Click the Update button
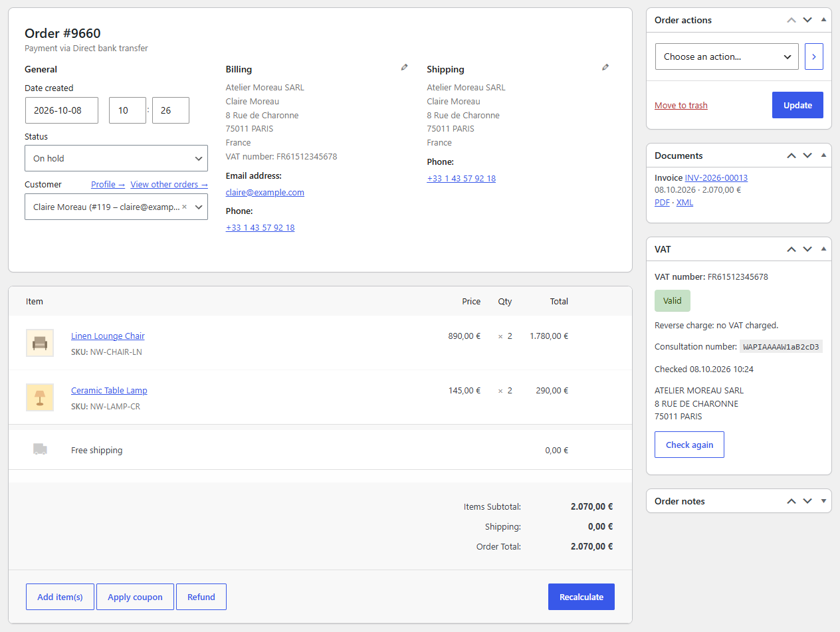The height and width of the screenshot is (632, 840). (x=797, y=105)
